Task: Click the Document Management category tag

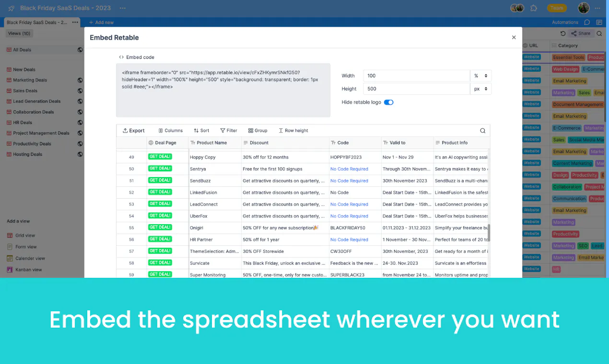Action: pyautogui.click(x=578, y=104)
